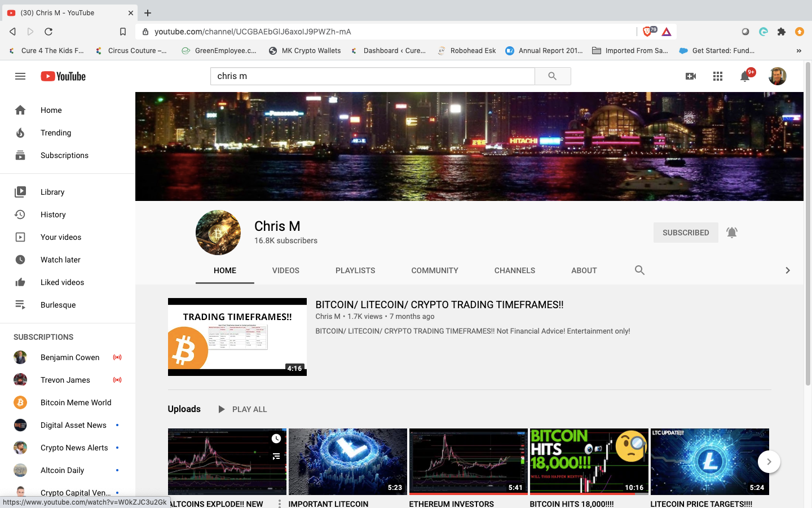
Task: Open the browser extensions puzzle icon
Action: 782,32
